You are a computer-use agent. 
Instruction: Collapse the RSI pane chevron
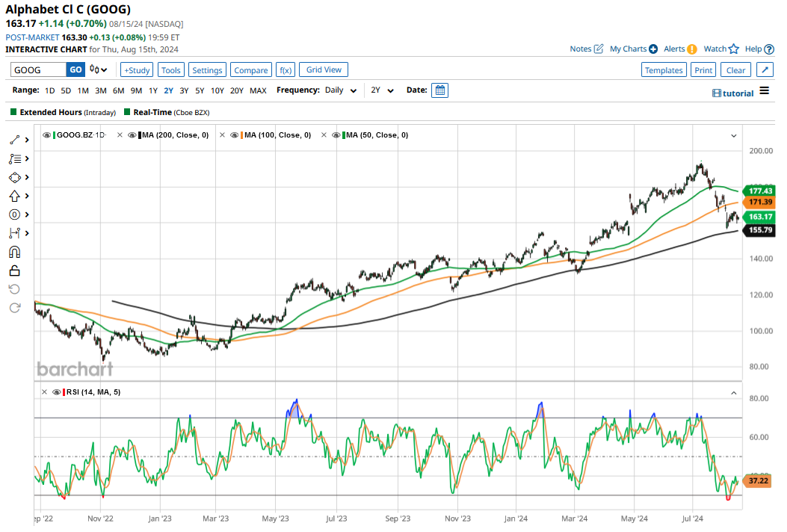coord(733,392)
